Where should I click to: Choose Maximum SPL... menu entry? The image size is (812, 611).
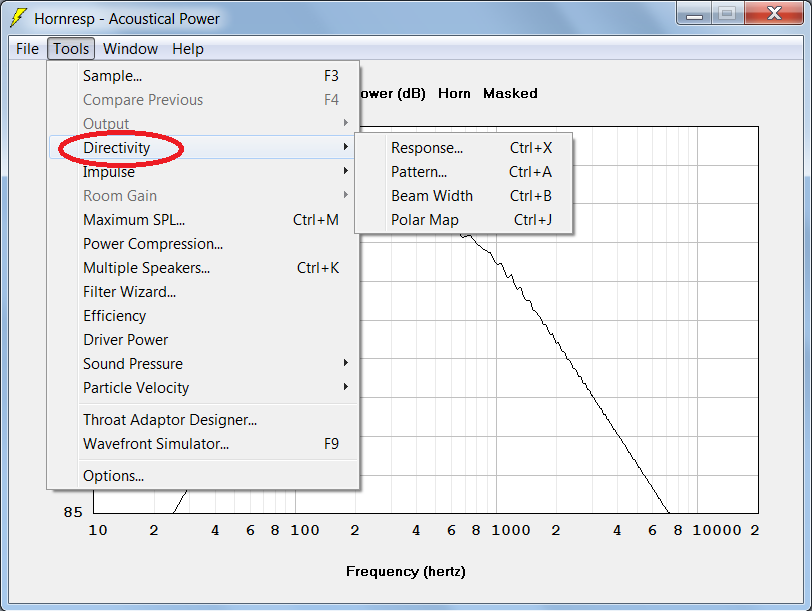coord(204,220)
